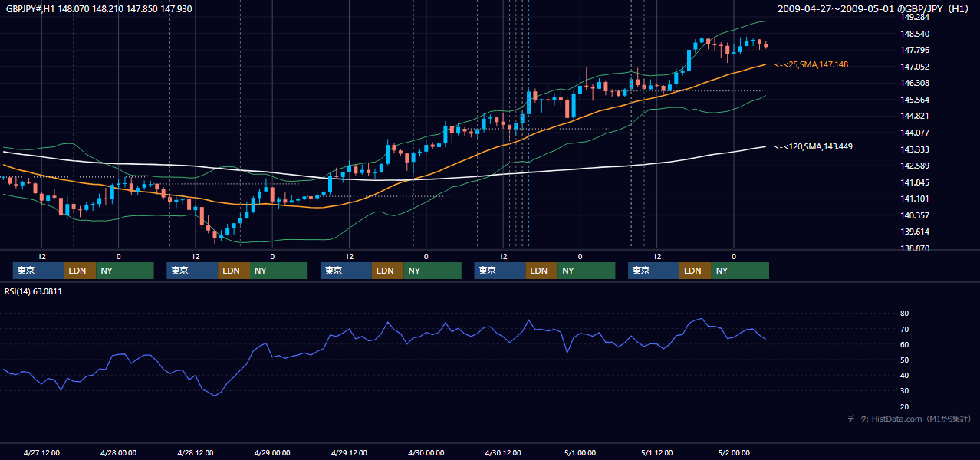Click the 4/29 00:00 time axis label
980x460 pixels.
[272, 452]
